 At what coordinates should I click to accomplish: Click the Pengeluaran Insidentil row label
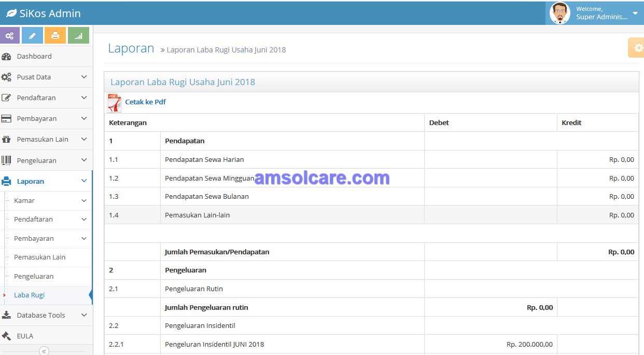pos(200,326)
